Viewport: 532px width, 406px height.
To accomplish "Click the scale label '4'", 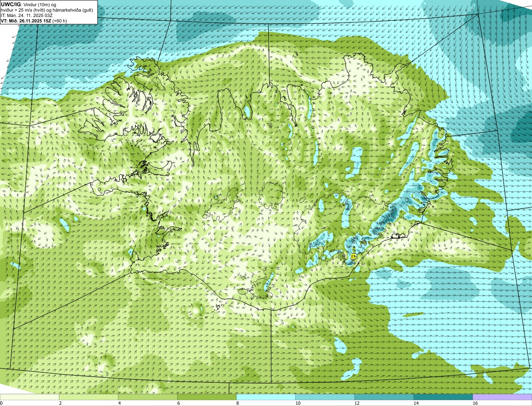I will point(119,403).
